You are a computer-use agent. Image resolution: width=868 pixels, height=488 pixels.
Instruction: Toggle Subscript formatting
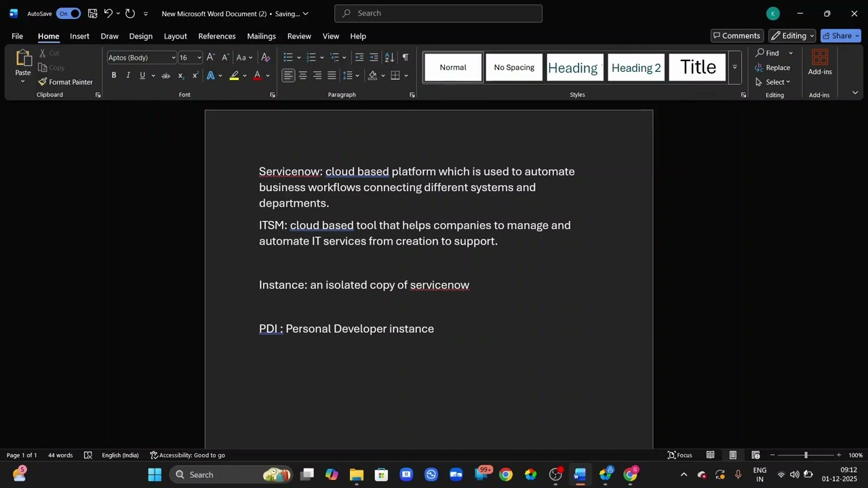[181, 75]
